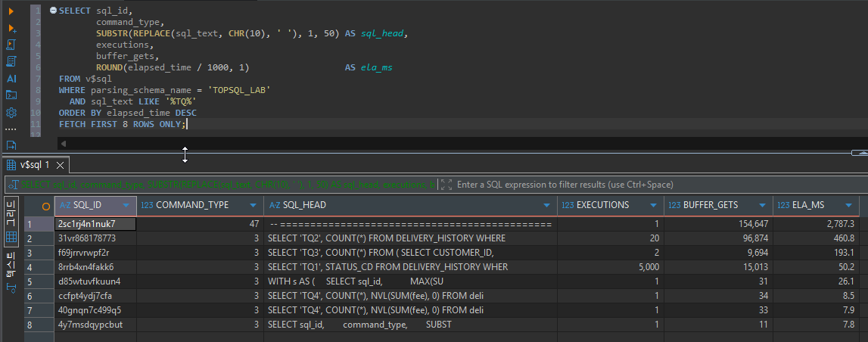Open EXECUTIONS column filter dropdown
Viewport: 868px width, 342px height.
point(653,205)
